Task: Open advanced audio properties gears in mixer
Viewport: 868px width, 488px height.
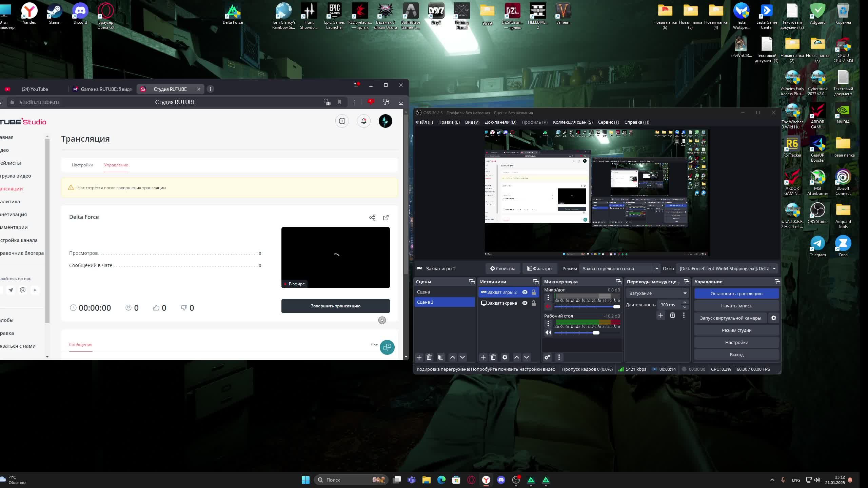Action: (547, 357)
